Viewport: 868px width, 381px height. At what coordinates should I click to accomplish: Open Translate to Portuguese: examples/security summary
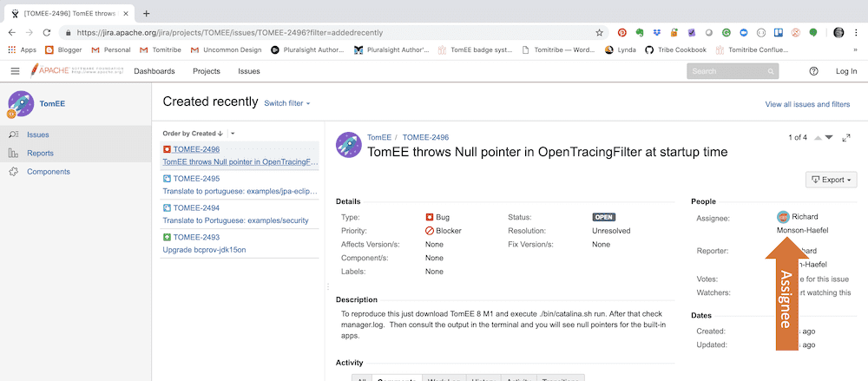pos(235,220)
